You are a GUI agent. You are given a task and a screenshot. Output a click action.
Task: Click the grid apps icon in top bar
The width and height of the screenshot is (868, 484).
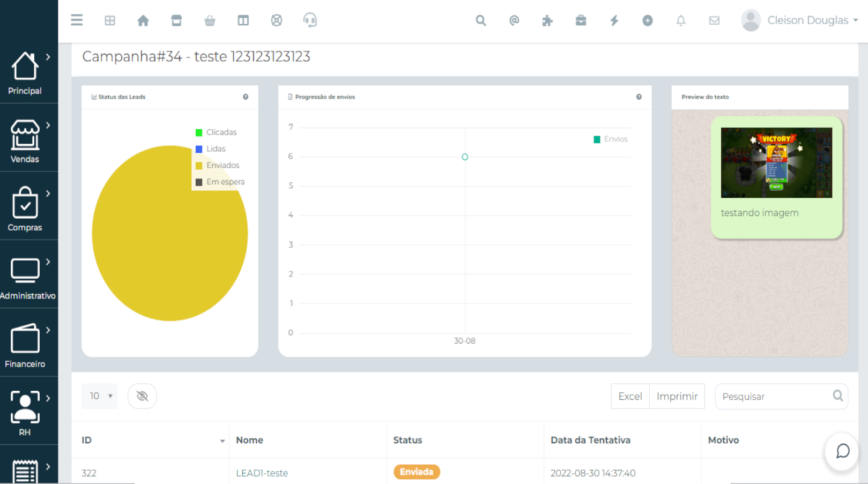110,20
